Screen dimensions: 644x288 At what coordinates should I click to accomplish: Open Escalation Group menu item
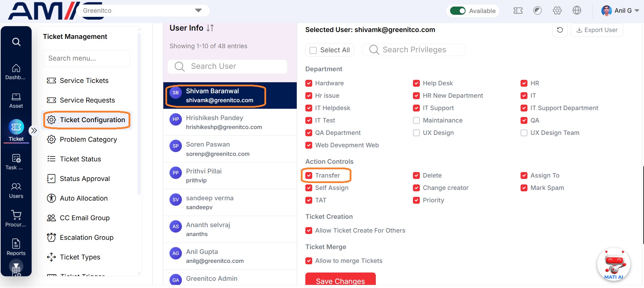tap(86, 237)
